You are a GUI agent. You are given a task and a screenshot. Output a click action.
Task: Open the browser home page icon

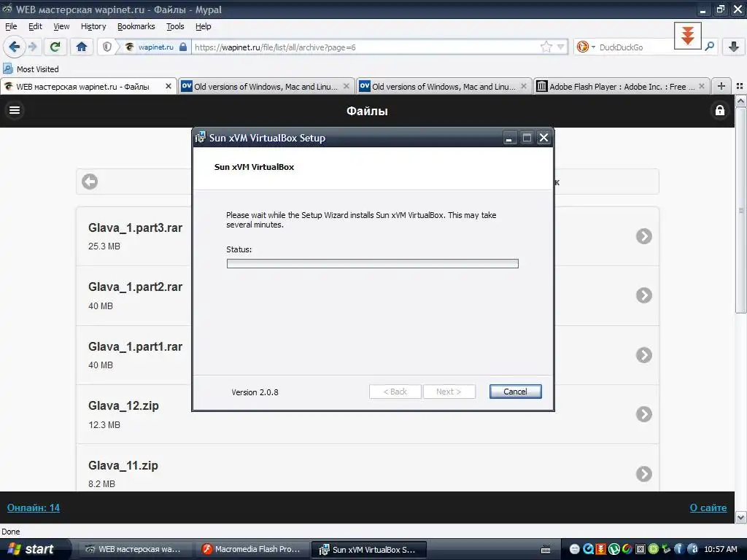click(x=82, y=47)
